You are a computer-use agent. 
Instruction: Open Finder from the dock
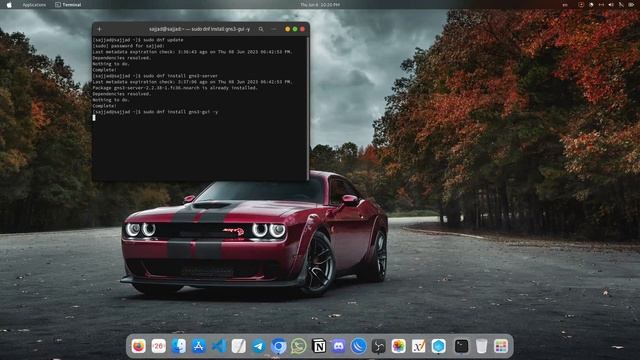(179, 346)
